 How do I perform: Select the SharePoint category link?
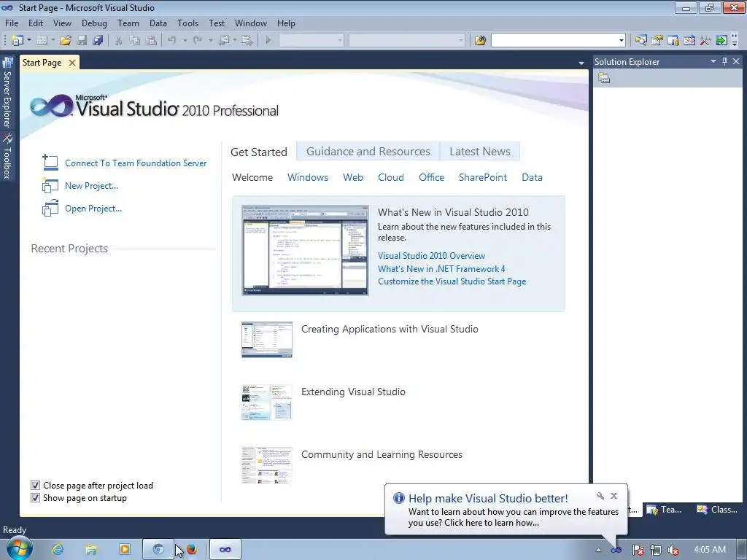coord(483,177)
